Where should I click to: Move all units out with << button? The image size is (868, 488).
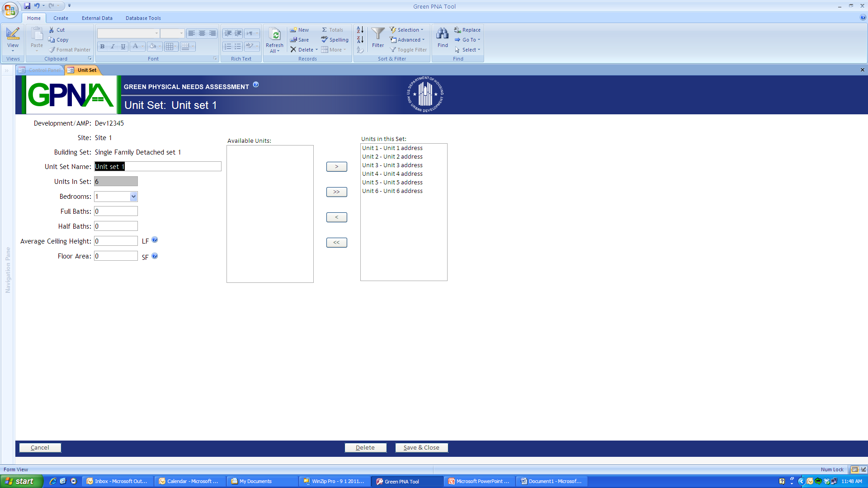[336, 243]
